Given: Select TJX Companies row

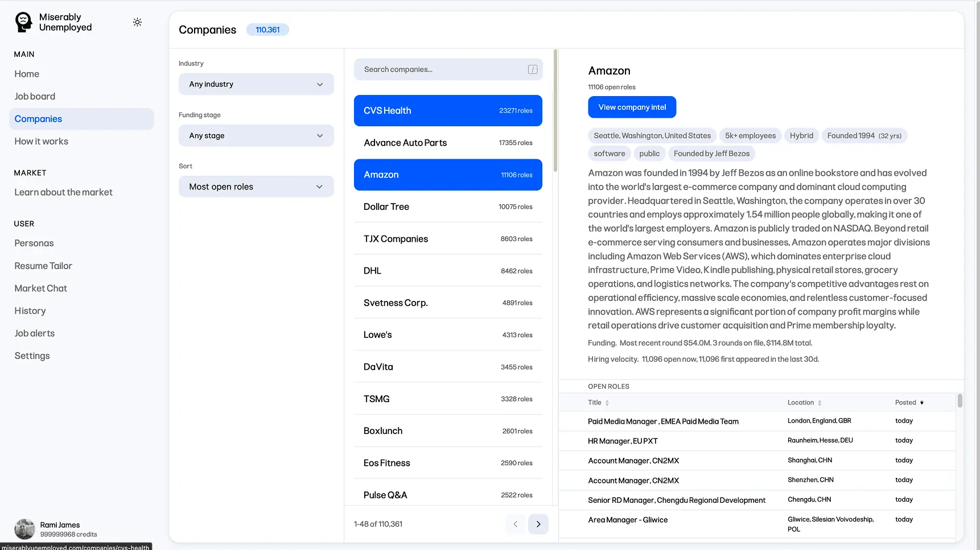Looking at the screenshot, I should coord(448,239).
